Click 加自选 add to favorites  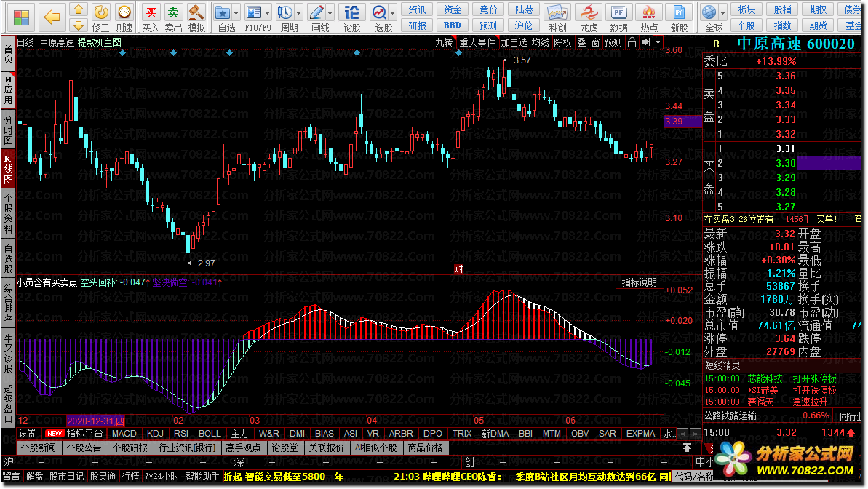(514, 43)
